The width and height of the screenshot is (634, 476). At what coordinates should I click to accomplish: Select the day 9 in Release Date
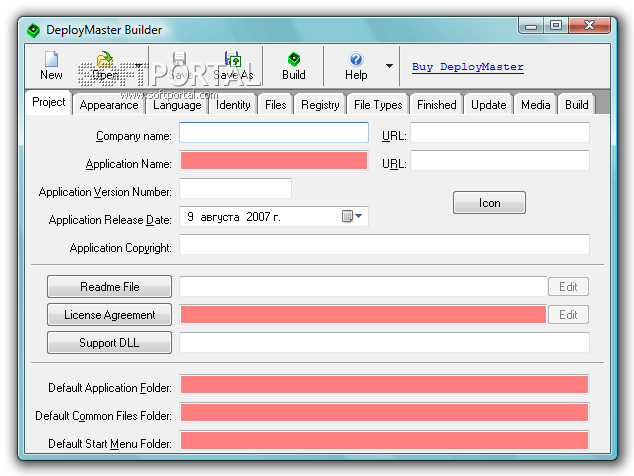pos(190,217)
